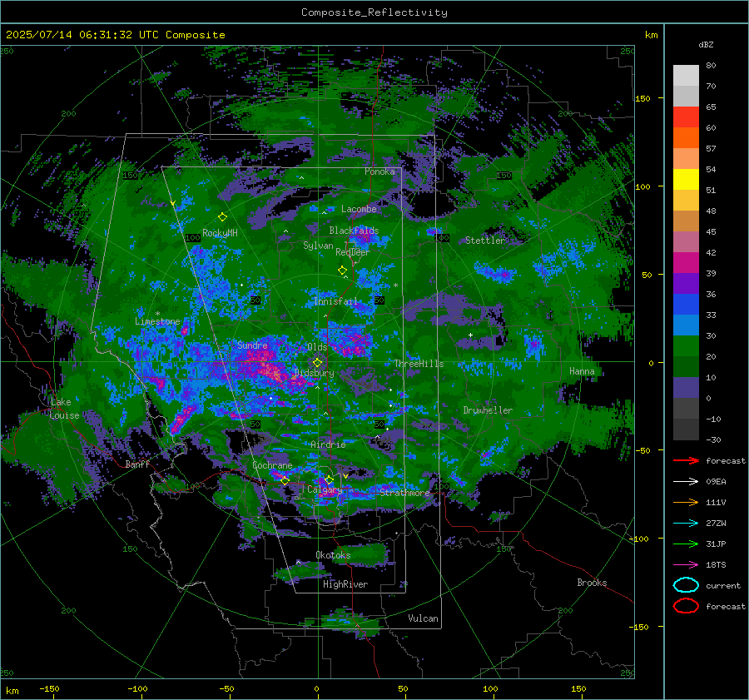
Task: Click the Vulcan city label
Action: tap(423, 618)
